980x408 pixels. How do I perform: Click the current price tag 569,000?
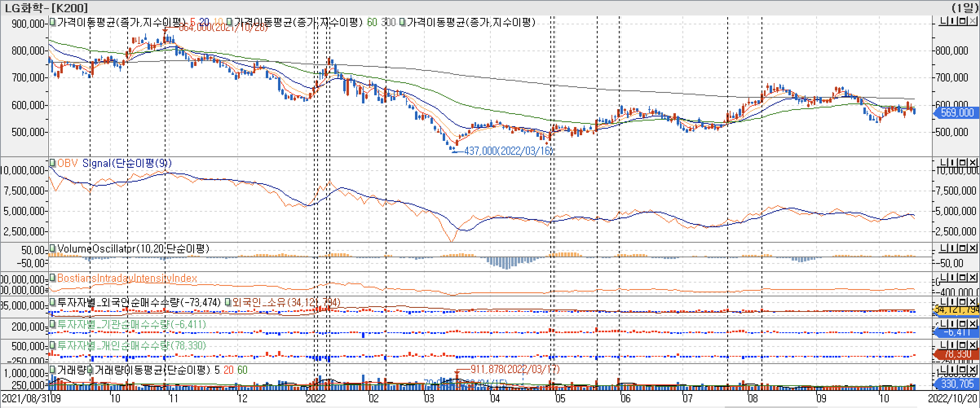(955, 113)
